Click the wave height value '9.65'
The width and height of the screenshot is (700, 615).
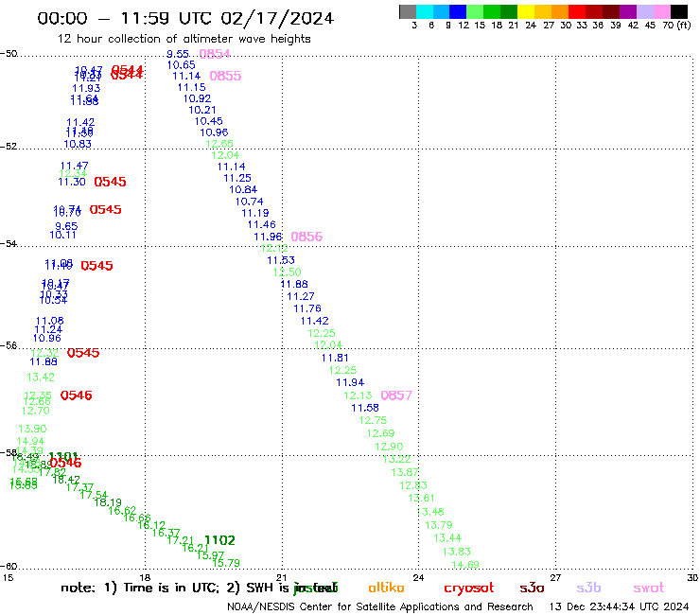66,226
